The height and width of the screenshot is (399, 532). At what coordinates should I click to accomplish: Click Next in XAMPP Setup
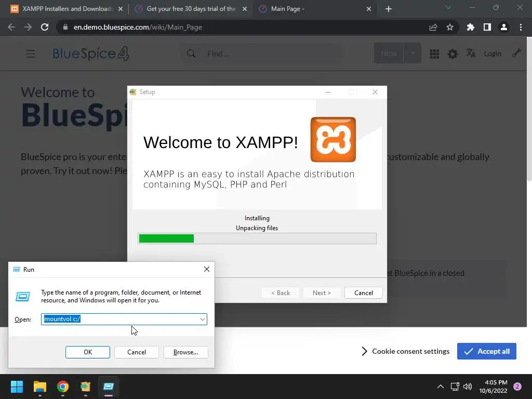pyautogui.click(x=322, y=293)
